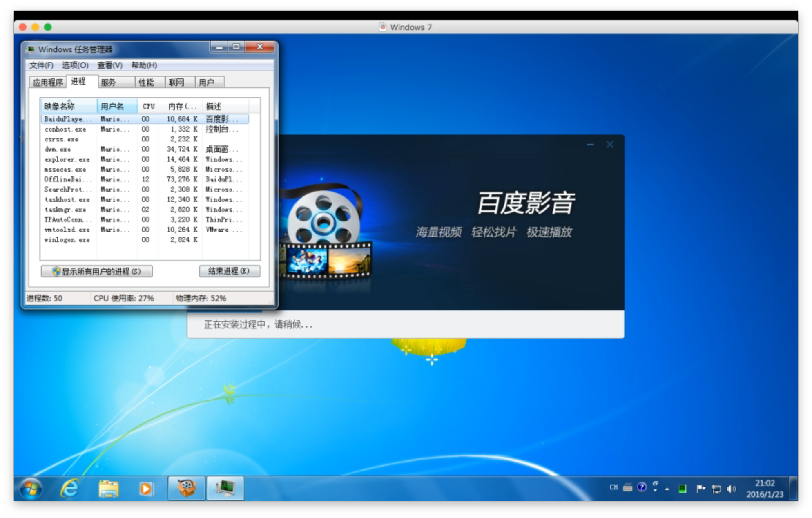Open the Action Center flag icon

pos(700,489)
